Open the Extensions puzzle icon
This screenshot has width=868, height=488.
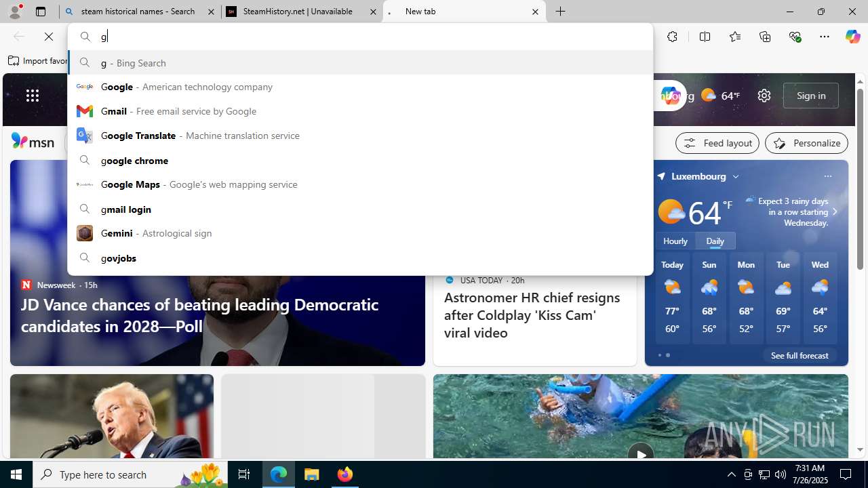672,37
